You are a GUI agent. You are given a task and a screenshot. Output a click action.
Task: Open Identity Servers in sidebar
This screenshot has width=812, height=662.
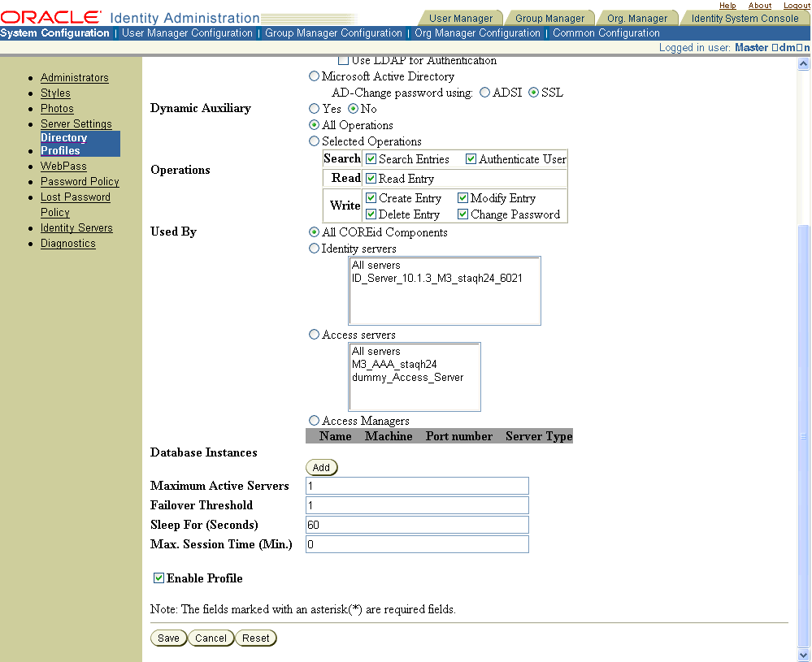(76, 227)
